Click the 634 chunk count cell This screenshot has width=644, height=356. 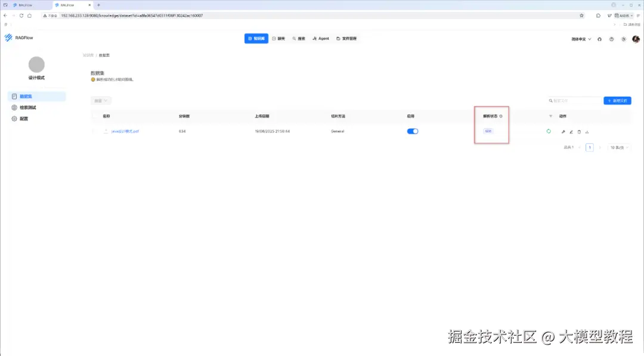(x=182, y=131)
